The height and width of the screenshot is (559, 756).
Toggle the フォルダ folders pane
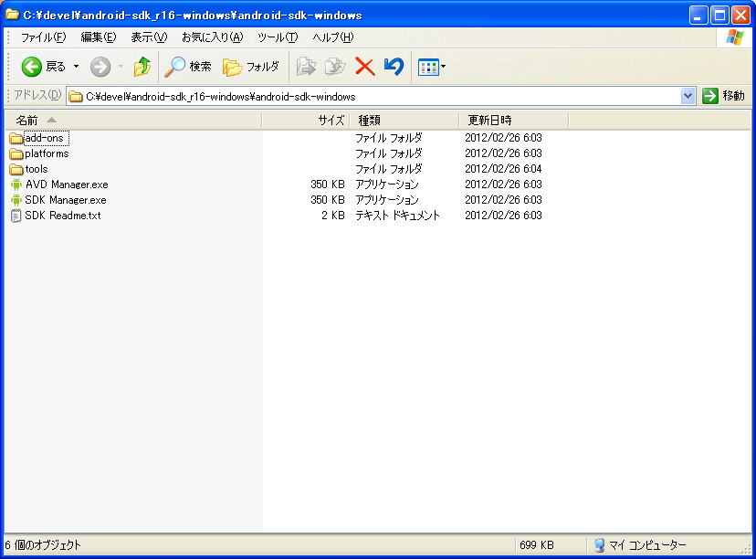(x=251, y=67)
